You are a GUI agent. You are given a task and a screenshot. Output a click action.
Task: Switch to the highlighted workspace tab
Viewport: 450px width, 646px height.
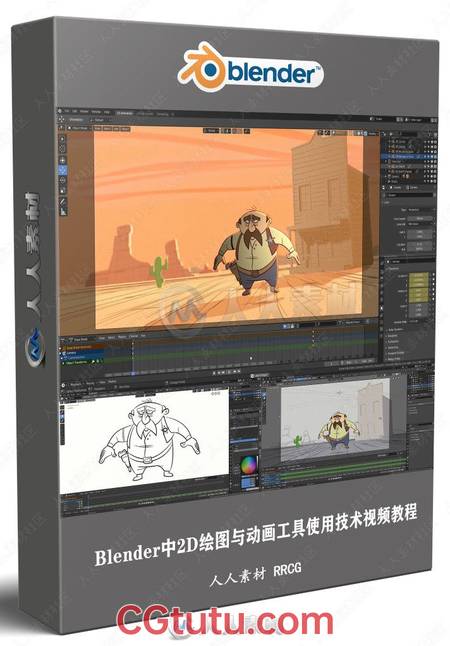point(124,113)
